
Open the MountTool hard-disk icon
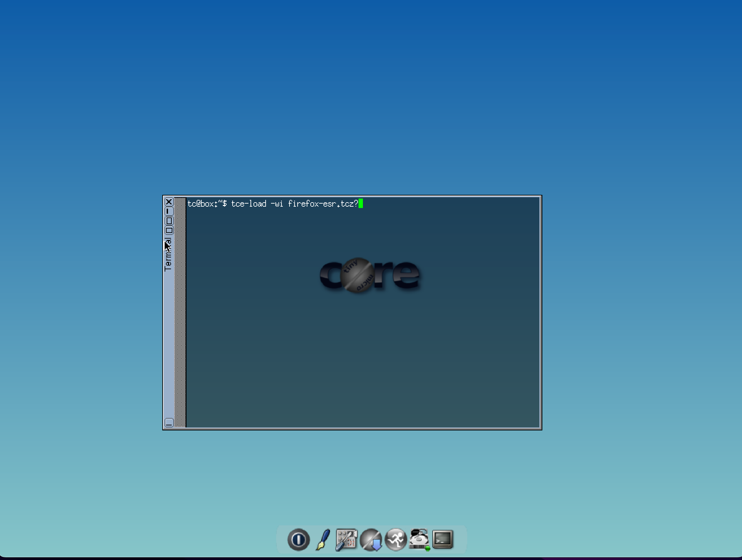418,539
